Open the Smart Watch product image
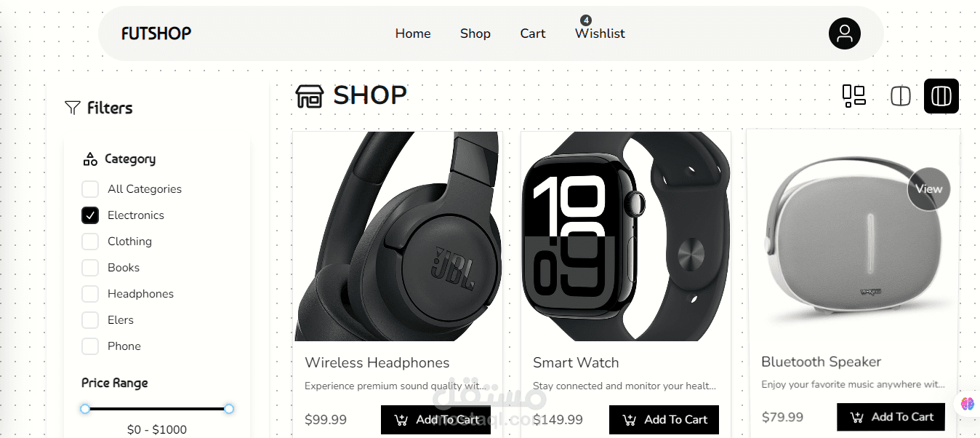 tap(626, 236)
